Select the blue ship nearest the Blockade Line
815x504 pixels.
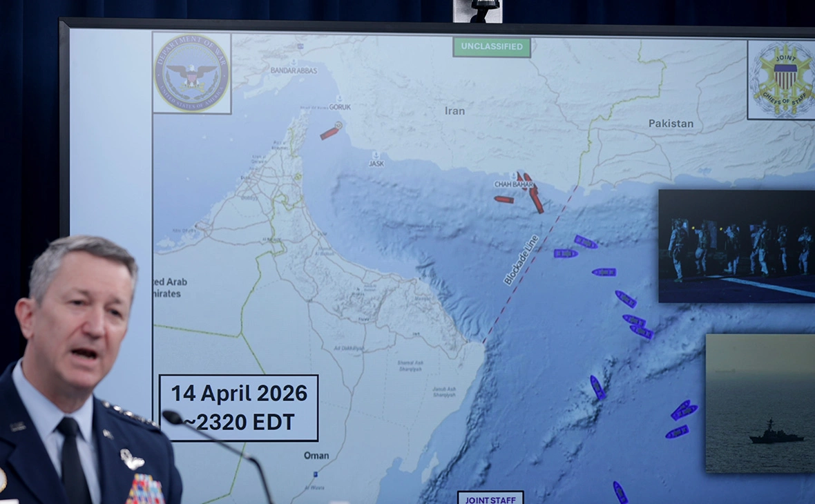click(x=566, y=253)
